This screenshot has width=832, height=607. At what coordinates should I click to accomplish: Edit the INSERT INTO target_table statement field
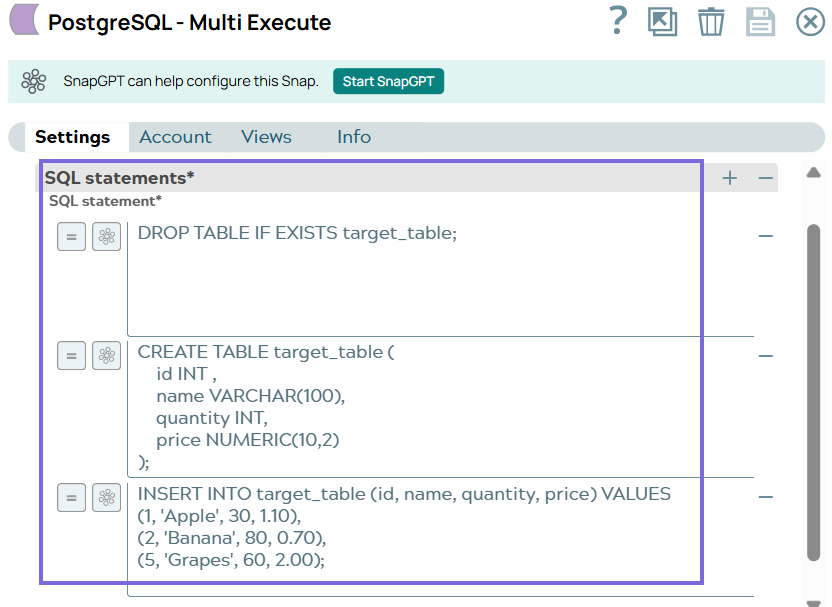tap(440, 538)
